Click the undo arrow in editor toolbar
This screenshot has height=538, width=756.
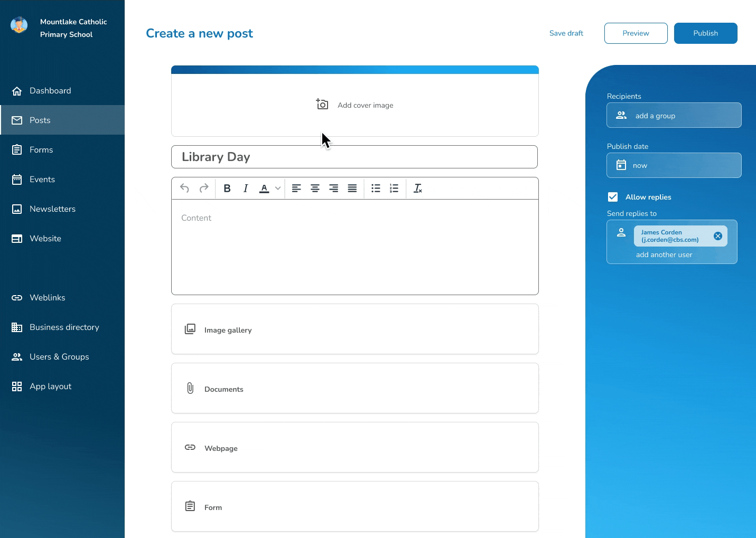[184, 188]
